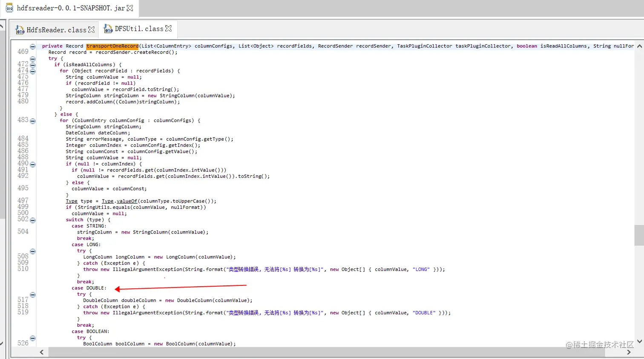Click the vertical scrollbar down arrow
This screenshot has width=644, height=359.
[639, 341]
